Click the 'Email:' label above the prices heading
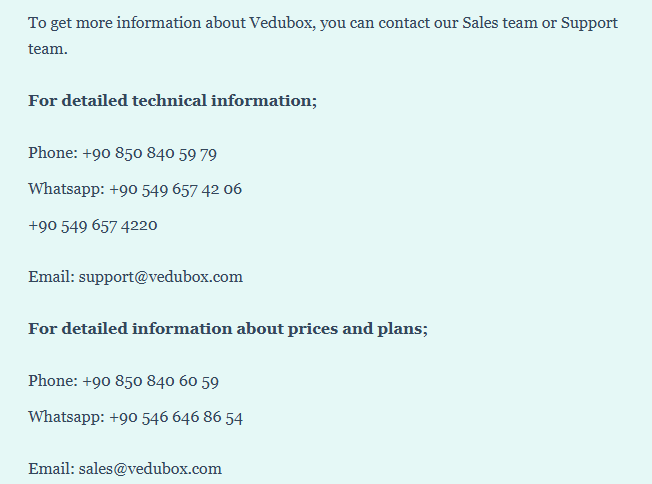This screenshot has width=652, height=484. (x=52, y=277)
